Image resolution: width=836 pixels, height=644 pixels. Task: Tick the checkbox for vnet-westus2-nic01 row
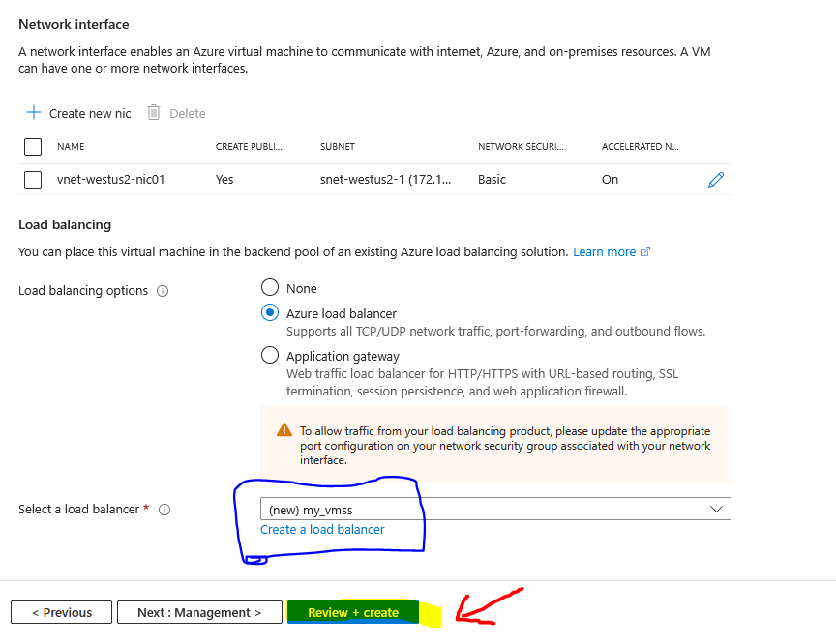tap(33, 180)
